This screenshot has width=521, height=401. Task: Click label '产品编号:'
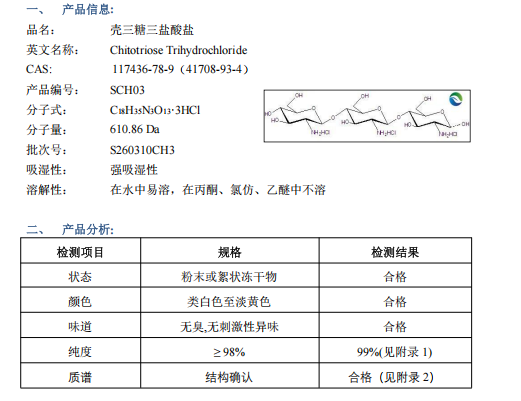(52, 90)
